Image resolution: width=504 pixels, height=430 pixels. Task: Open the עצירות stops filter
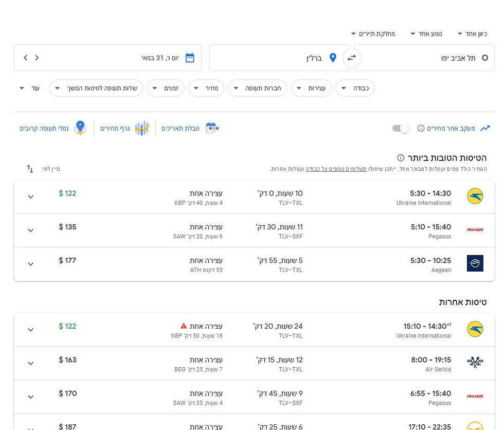tap(312, 88)
